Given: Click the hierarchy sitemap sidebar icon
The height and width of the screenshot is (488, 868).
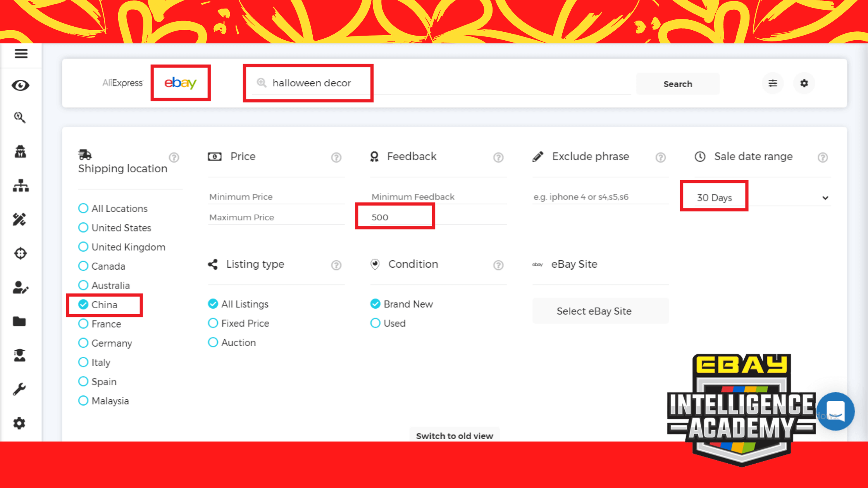Looking at the screenshot, I should pos(21,186).
